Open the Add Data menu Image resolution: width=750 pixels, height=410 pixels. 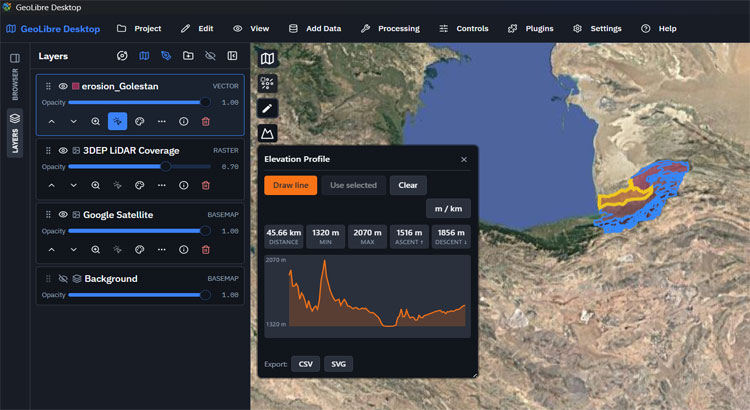(x=315, y=29)
